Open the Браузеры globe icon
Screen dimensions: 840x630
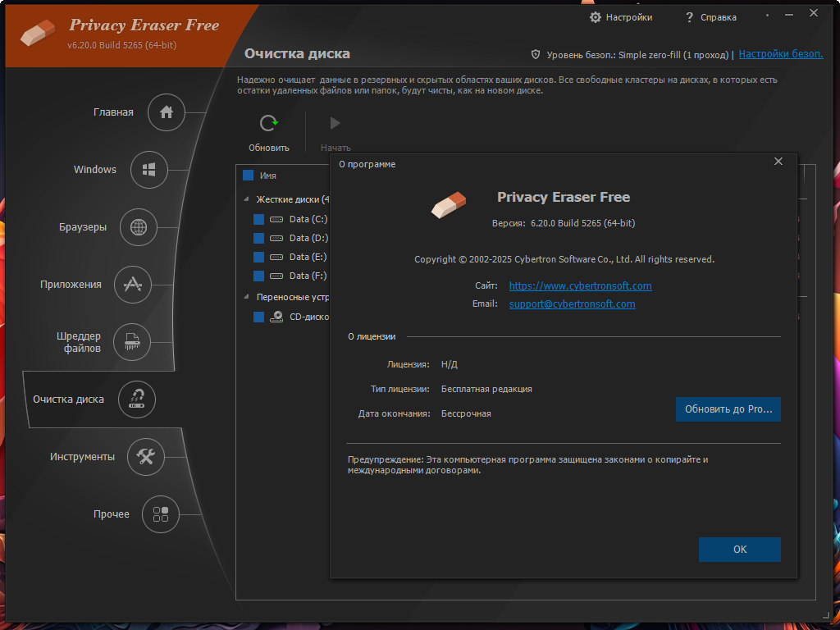pyautogui.click(x=138, y=227)
